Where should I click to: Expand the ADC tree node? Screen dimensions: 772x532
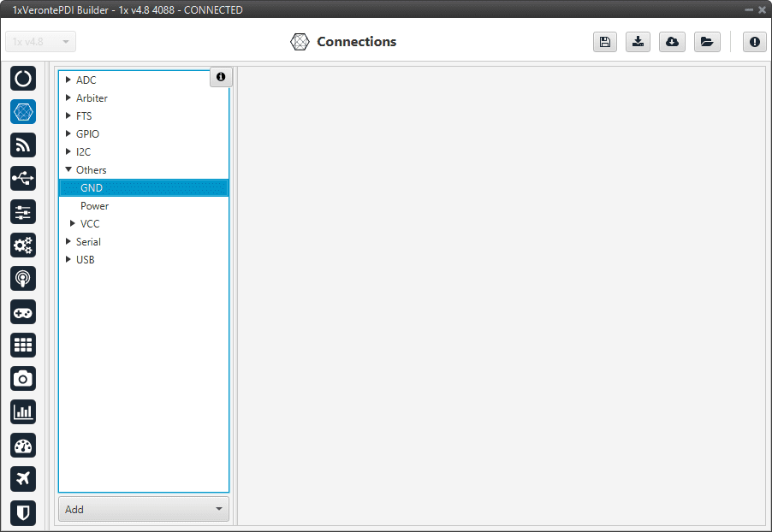coord(68,80)
